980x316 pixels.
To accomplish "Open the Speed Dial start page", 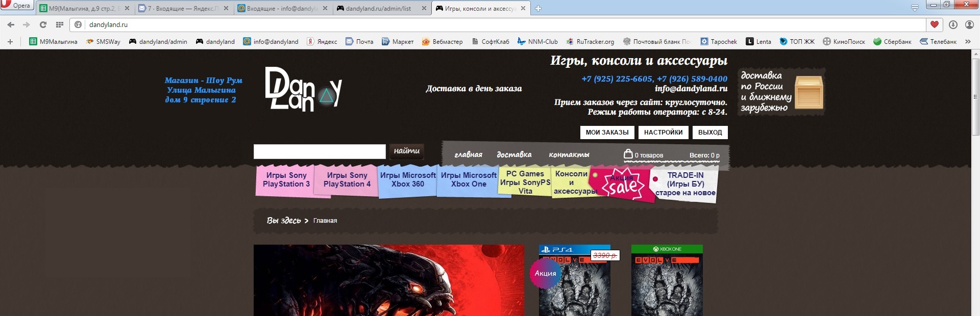I will pyautogui.click(x=60, y=24).
